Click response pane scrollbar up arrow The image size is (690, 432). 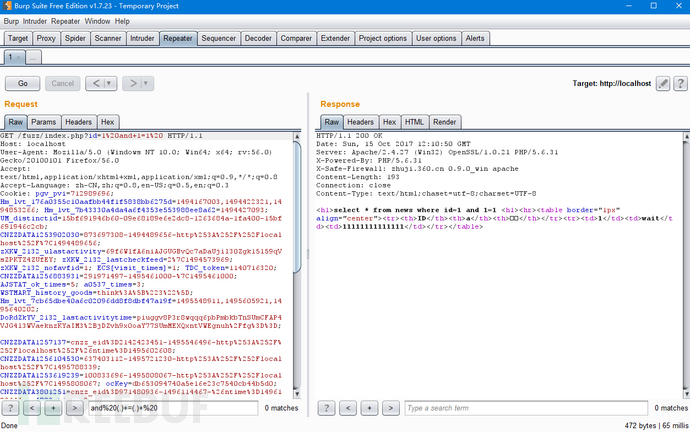[x=686, y=136]
